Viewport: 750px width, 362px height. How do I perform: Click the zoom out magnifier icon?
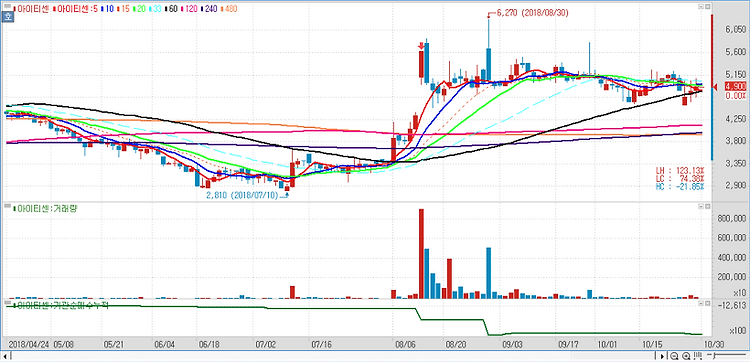(674, 356)
